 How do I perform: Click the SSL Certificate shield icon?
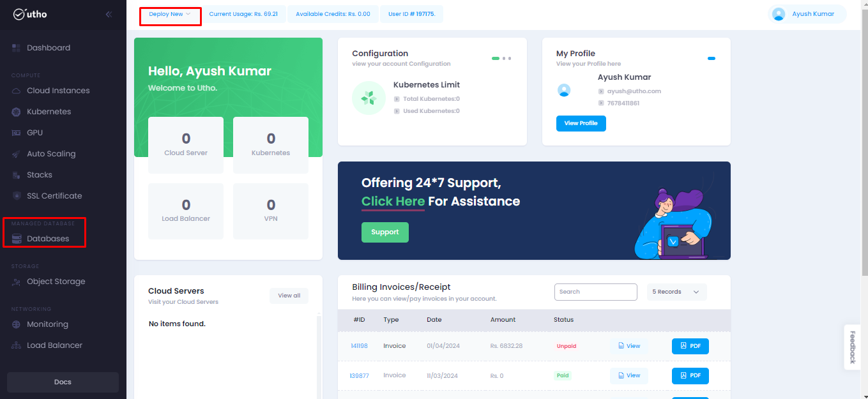tap(16, 196)
